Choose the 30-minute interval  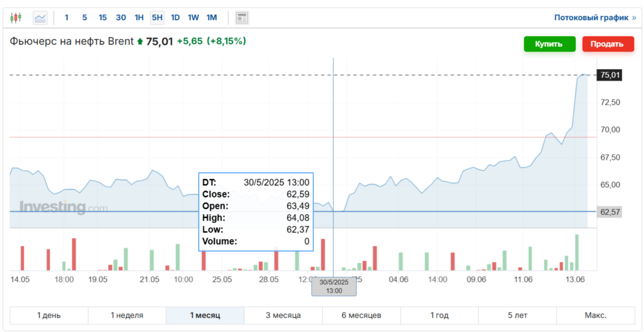(x=121, y=18)
